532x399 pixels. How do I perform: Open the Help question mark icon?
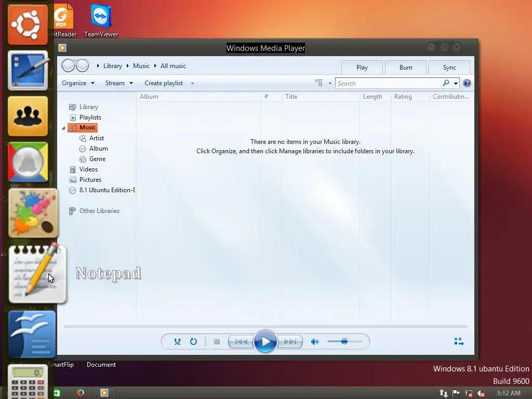[467, 83]
